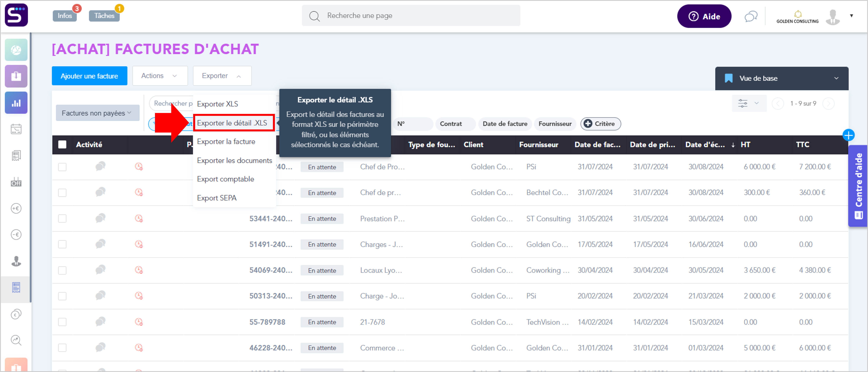Viewport: 868px width, 372px height.
Task: Open the chat bubbles icon in header
Action: [751, 16]
